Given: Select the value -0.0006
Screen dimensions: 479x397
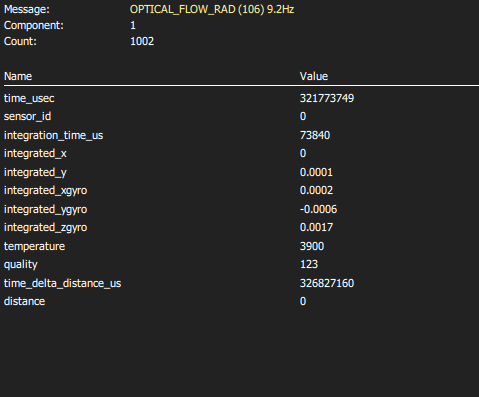Looking at the screenshot, I should click(318, 209).
